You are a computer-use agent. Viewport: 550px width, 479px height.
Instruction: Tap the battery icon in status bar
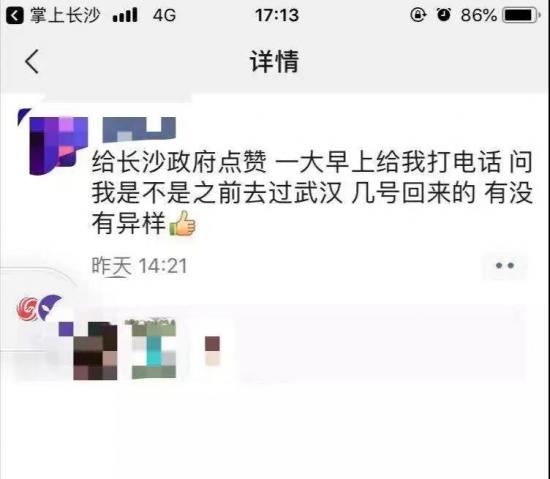tap(522, 15)
